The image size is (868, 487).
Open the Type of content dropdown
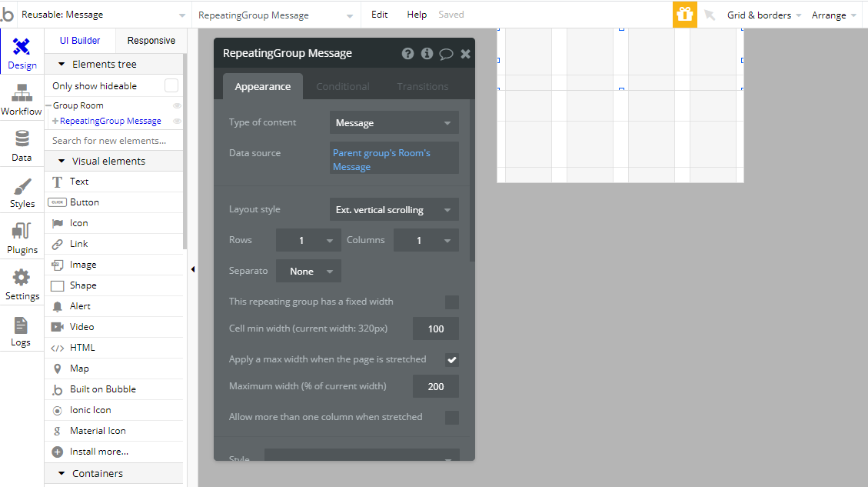click(394, 122)
